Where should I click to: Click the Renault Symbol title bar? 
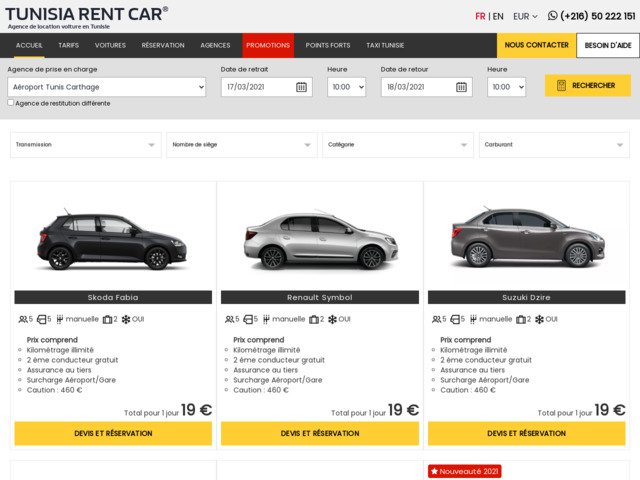point(320,297)
